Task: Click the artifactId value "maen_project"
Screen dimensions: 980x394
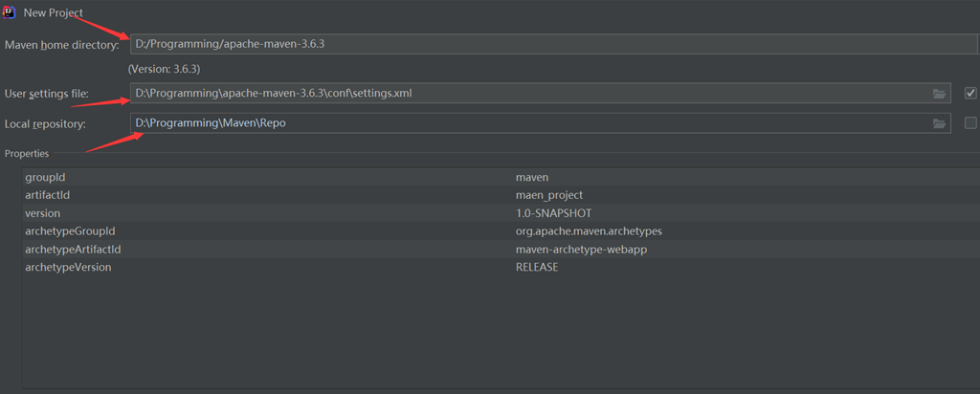Action: pyautogui.click(x=548, y=195)
